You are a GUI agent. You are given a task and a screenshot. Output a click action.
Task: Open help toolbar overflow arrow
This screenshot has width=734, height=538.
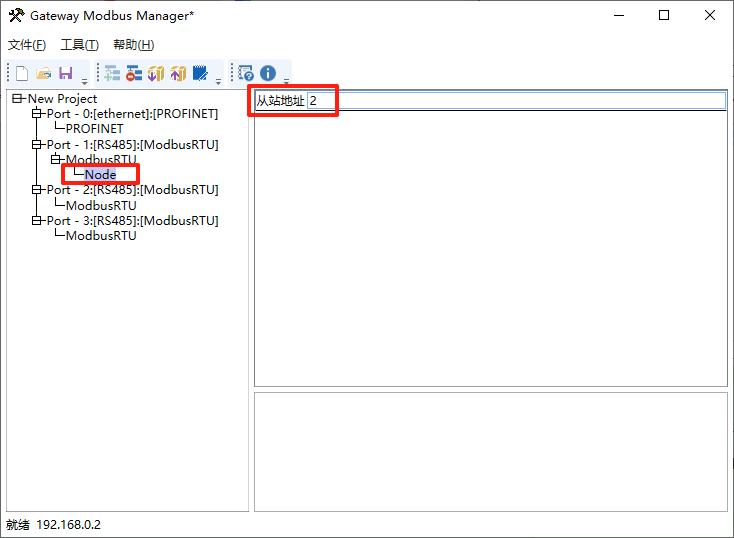coord(286,81)
